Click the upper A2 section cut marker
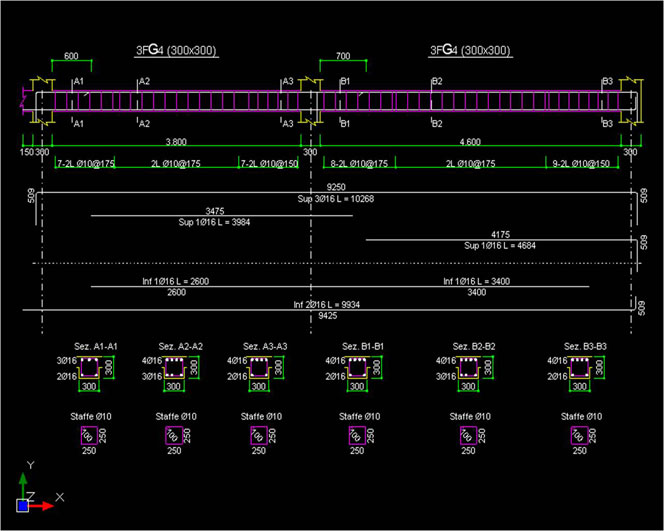 pos(144,81)
